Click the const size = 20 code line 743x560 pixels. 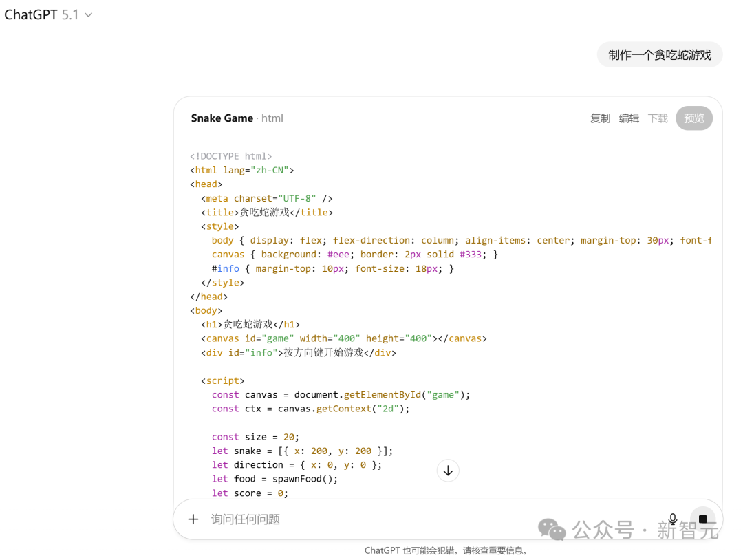[x=255, y=437]
